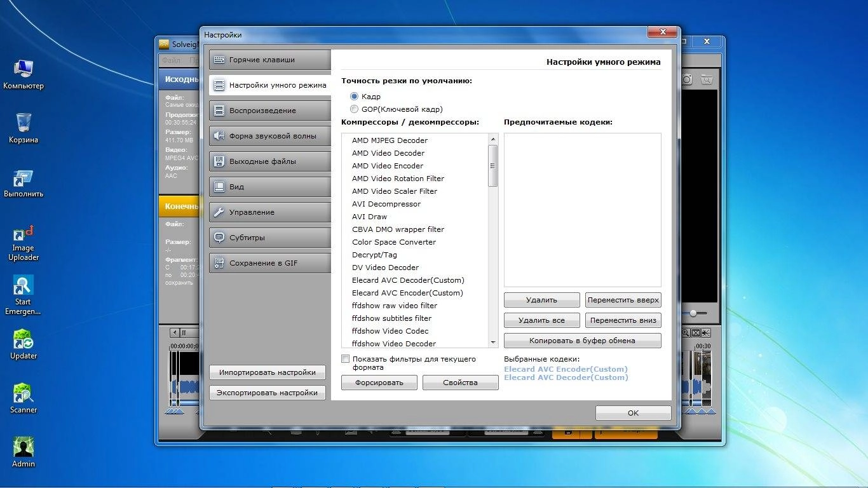The height and width of the screenshot is (488, 868).
Task: Open the Воспроизведение film-strip icon section
Action: pos(270,111)
